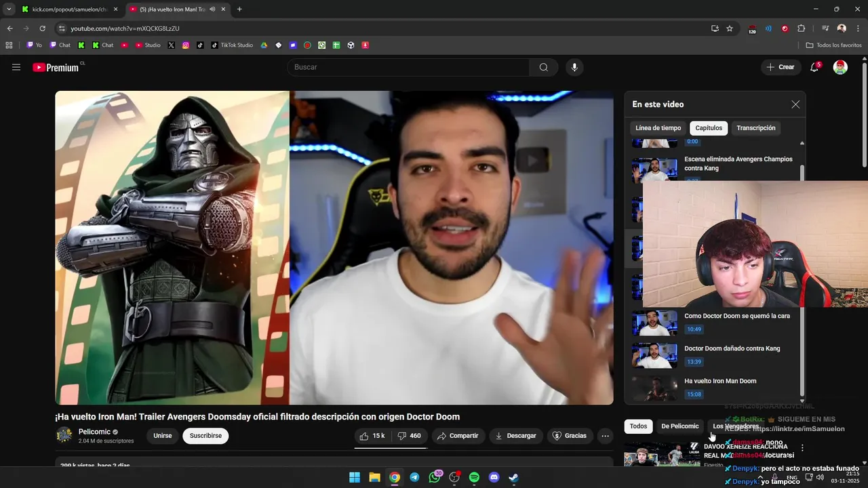868x488 pixels.
Task: Mute the YouTube tab audio icon
Action: click(x=213, y=9)
